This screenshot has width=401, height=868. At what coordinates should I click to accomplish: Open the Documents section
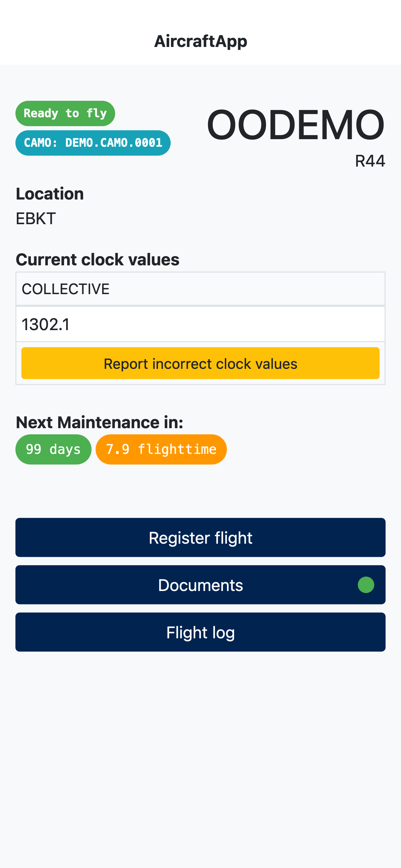(x=200, y=585)
